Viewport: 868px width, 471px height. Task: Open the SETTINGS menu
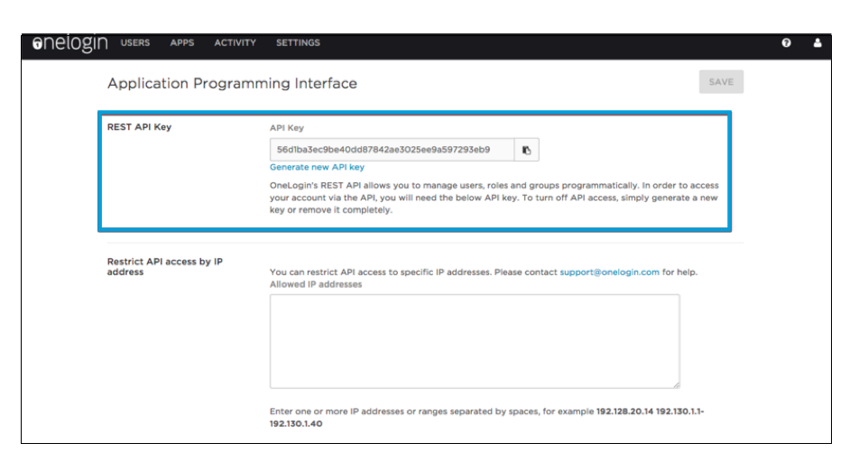click(298, 42)
